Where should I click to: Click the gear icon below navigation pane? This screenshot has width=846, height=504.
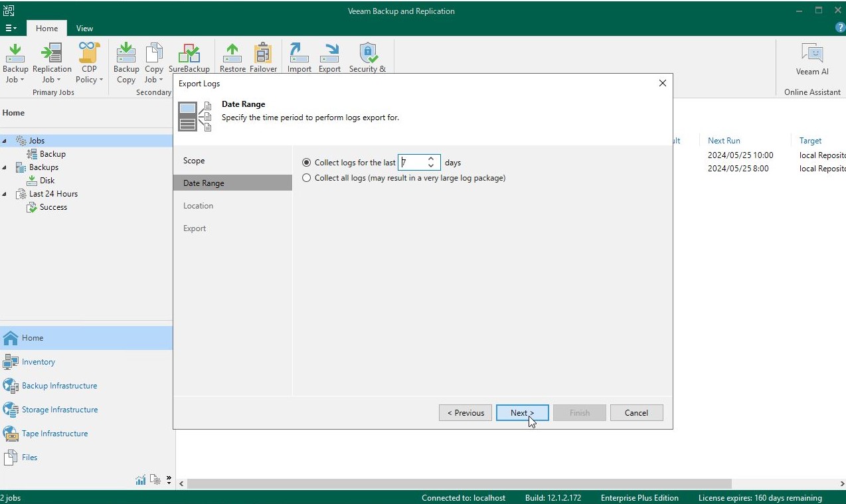(x=155, y=479)
